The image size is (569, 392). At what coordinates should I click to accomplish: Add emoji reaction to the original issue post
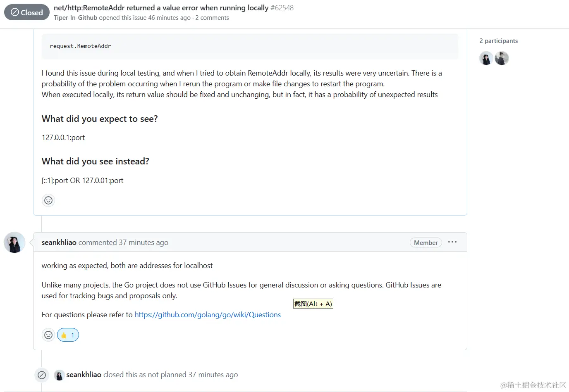click(48, 200)
